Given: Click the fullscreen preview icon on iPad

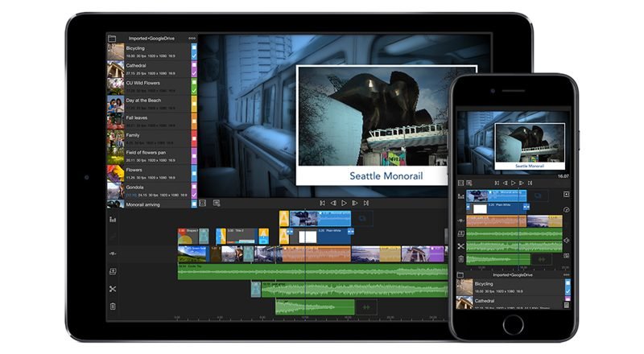Looking at the screenshot, I should pos(203,203).
